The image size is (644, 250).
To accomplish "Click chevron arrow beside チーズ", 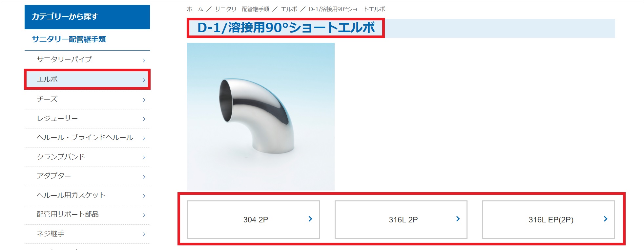I will click(x=144, y=100).
